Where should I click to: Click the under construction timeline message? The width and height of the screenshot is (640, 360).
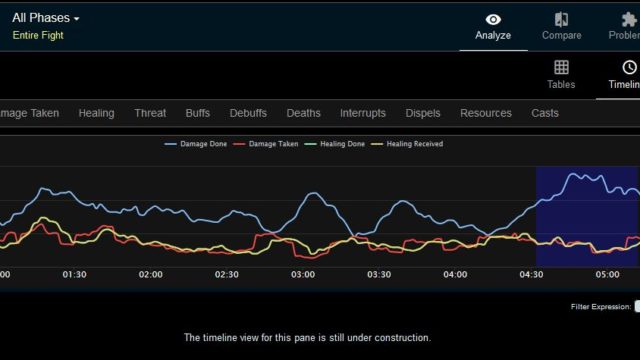tap(307, 338)
